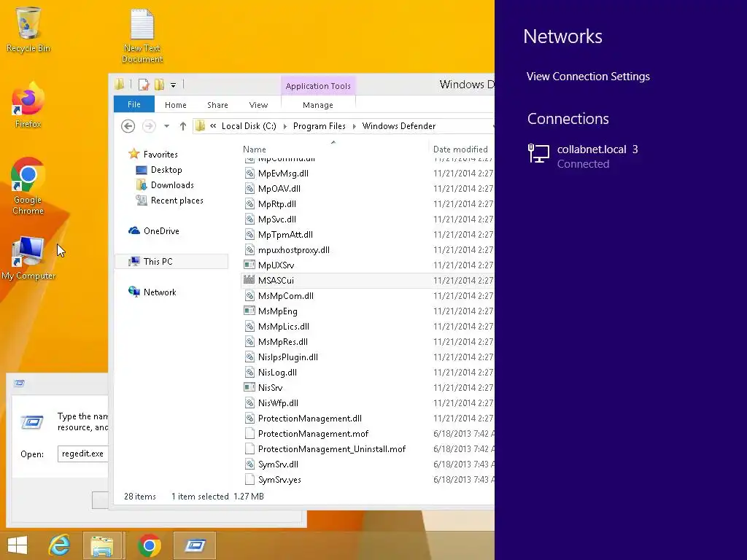Click the Program Files breadcrumb
The image size is (747, 560).
[x=320, y=126]
